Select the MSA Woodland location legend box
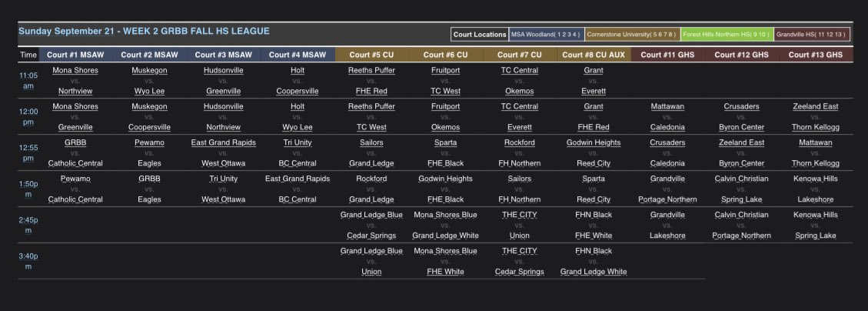 (x=547, y=35)
